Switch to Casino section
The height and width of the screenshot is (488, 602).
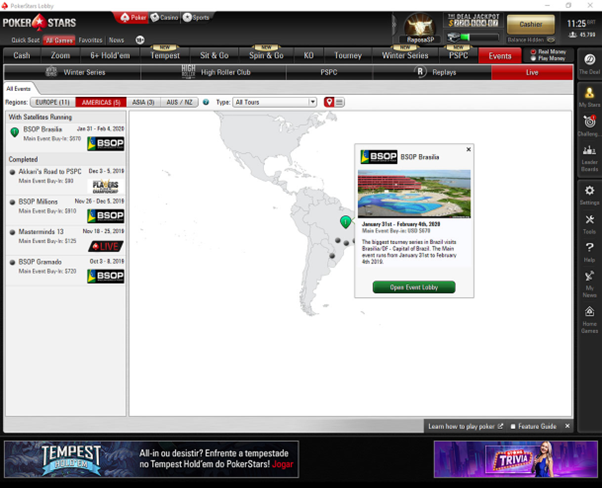165,17
